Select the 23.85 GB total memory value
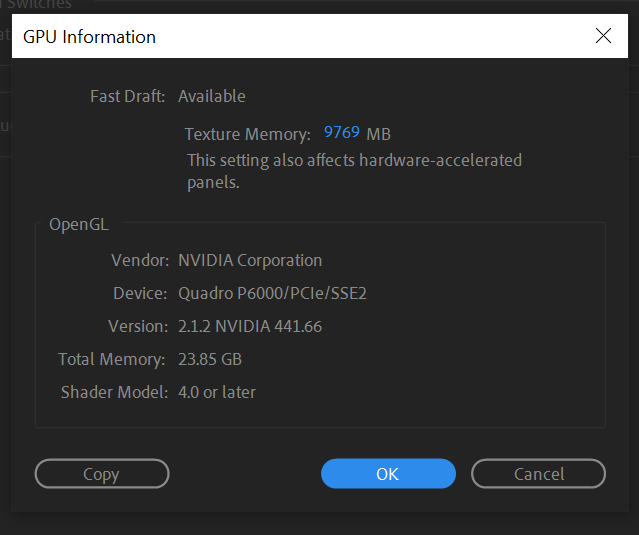The image size is (639, 535). [x=210, y=359]
